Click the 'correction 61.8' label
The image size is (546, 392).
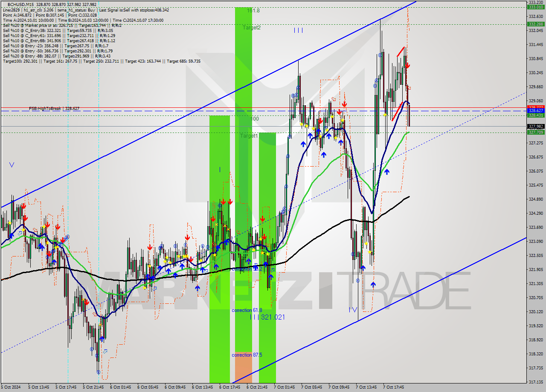[x=247, y=310]
